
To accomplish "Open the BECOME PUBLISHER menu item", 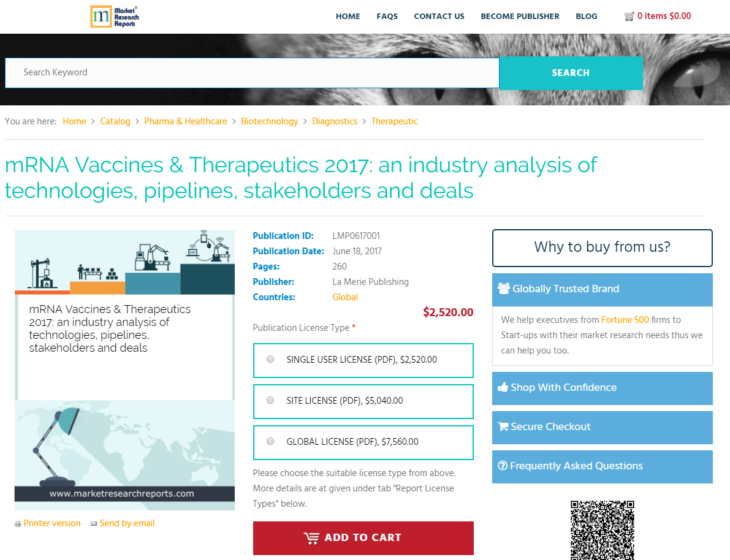I will [520, 17].
